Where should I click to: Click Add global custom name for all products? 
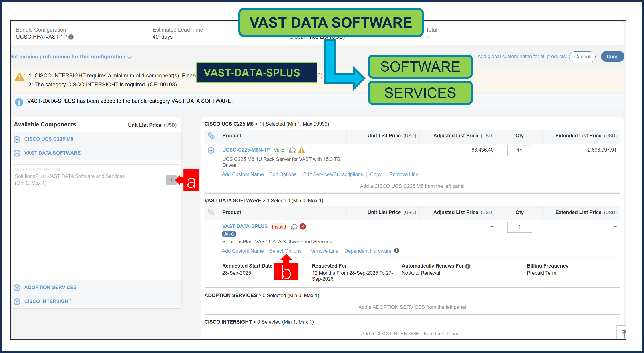click(x=521, y=57)
